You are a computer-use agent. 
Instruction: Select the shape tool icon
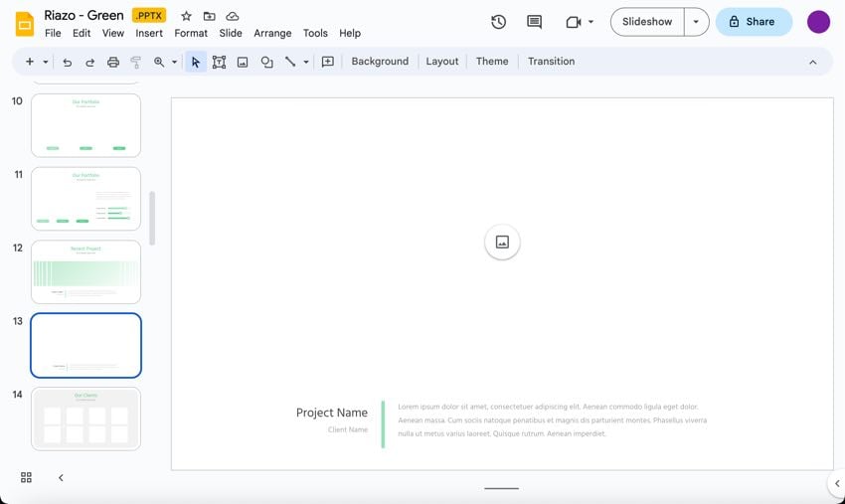(266, 62)
